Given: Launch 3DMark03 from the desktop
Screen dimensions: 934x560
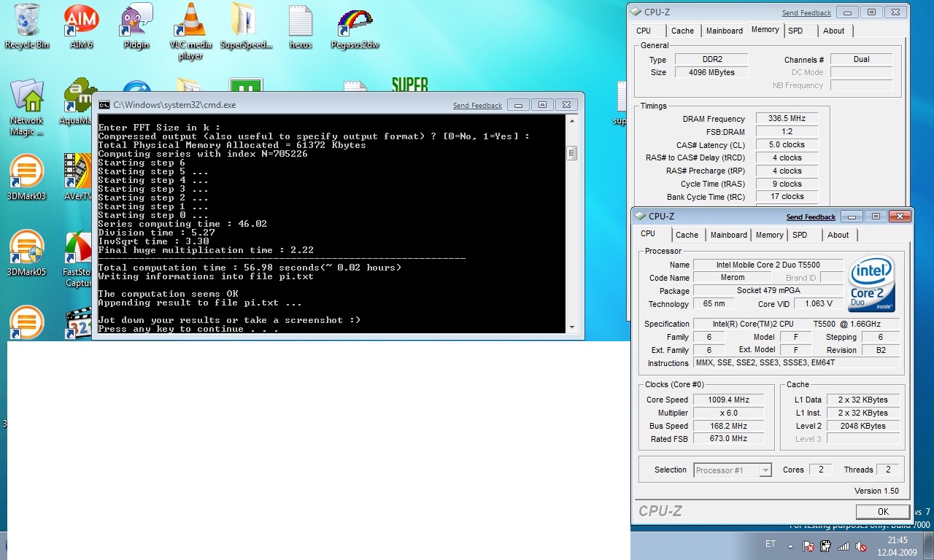Looking at the screenshot, I should pyautogui.click(x=26, y=178).
